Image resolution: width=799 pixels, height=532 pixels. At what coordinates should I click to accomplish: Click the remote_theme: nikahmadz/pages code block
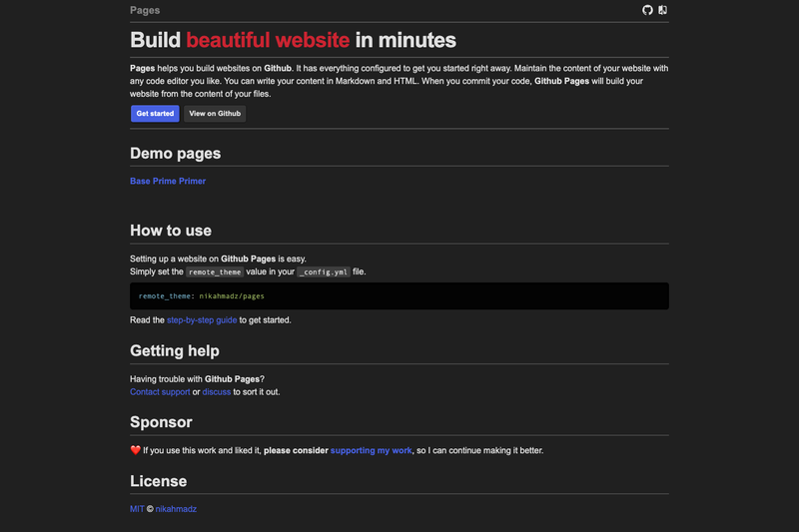[399, 296]
